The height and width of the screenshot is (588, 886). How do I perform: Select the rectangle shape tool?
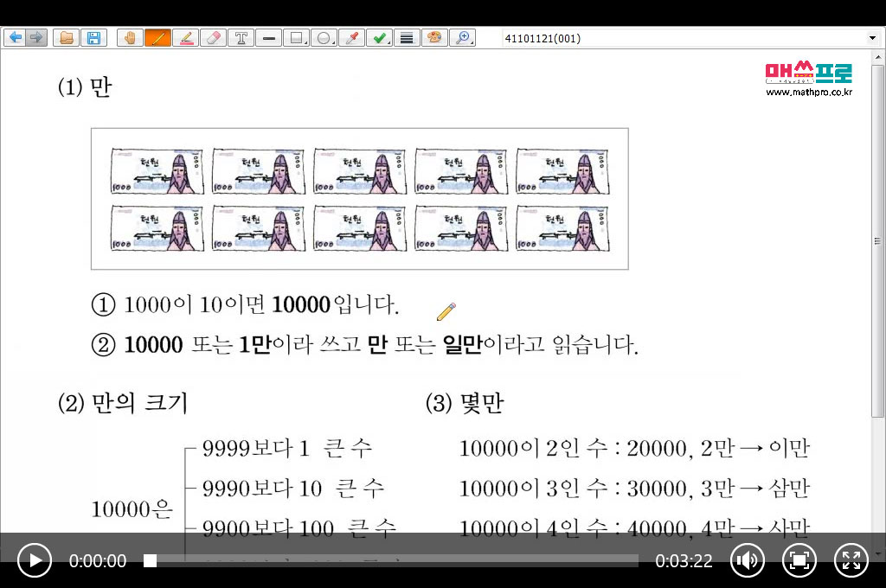tap(296, 38)
